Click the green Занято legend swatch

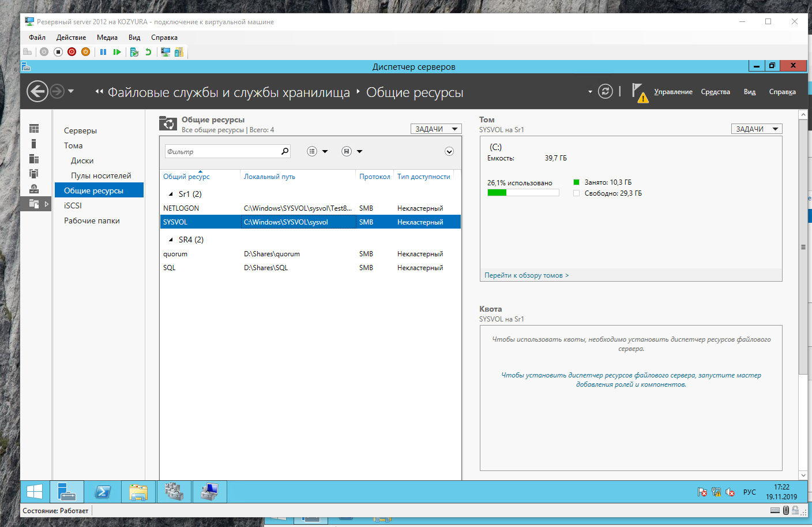click(x=576, y=182)
